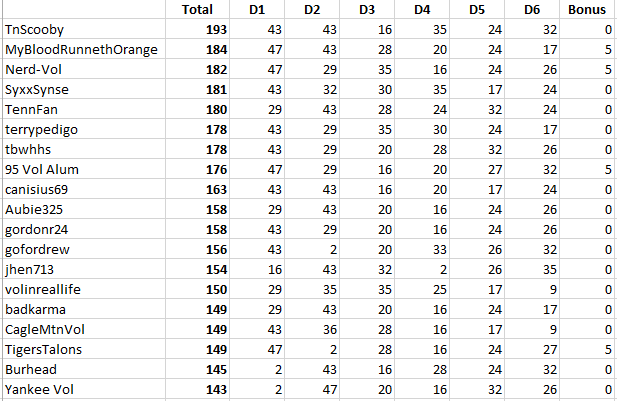
Task: Click the TigersTalons name cell
Action: pos(46,349)
